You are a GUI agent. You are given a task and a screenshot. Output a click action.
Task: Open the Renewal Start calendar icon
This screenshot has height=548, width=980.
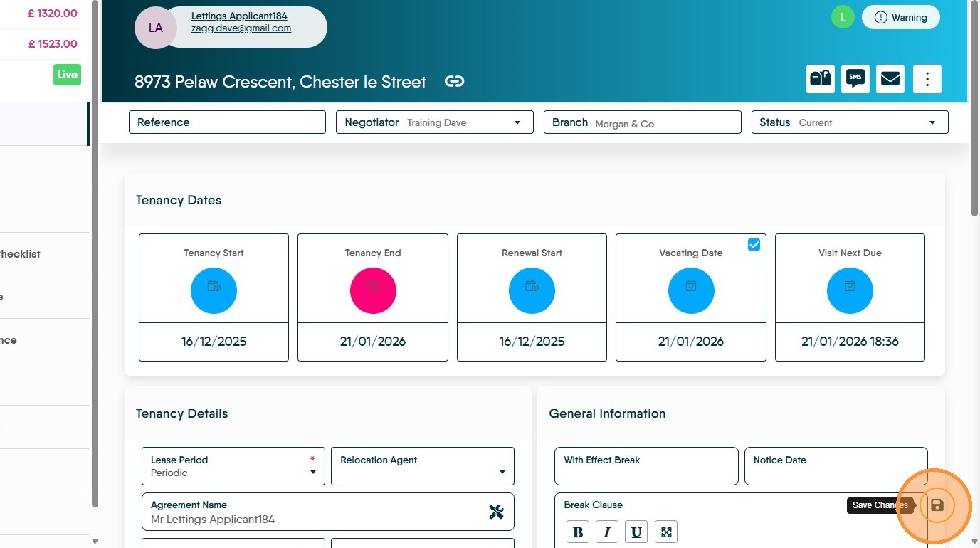pyautogui.click(x=532, y=290)
